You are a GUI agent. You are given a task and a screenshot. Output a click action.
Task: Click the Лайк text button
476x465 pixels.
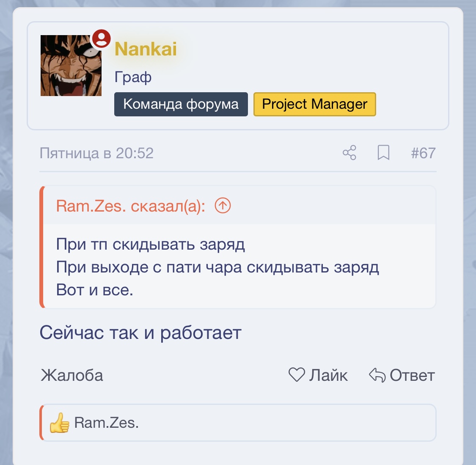tap(328, 375)
